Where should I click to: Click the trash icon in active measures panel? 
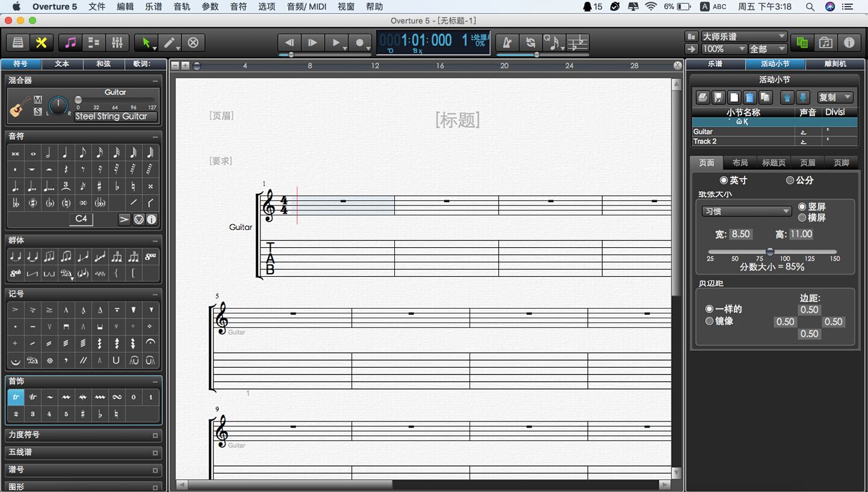click(749, 98)
